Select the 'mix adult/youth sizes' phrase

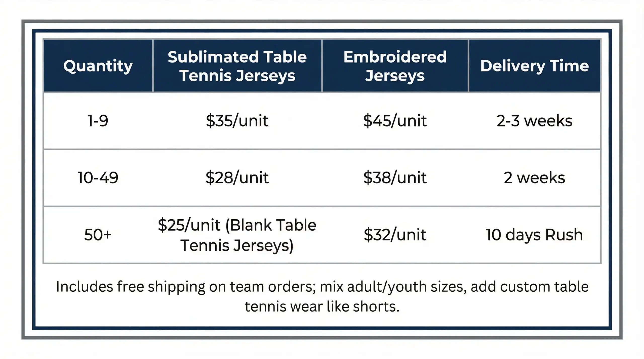[x=392, y=287]
